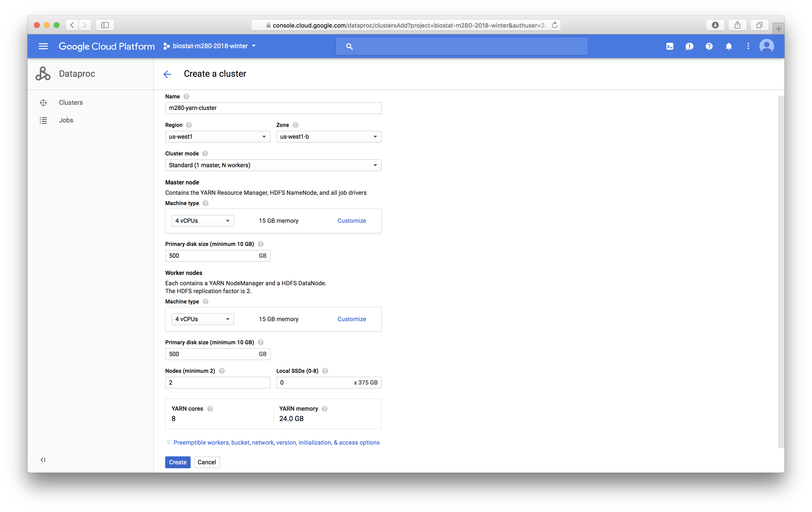Image resolution: width=812 pixels, height=512 pixels.
Task: Click help icon next to YARN cores
Action: [x=210, y=409]
